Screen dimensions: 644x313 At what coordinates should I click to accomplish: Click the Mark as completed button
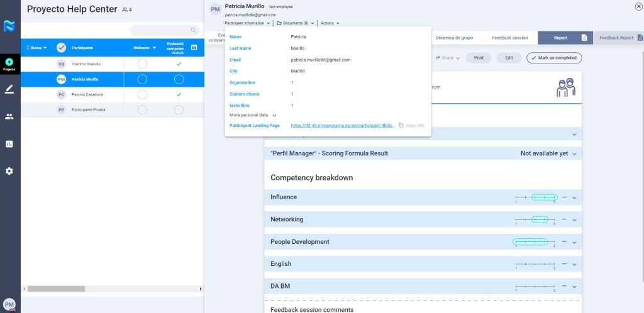(x=554, y=58)
